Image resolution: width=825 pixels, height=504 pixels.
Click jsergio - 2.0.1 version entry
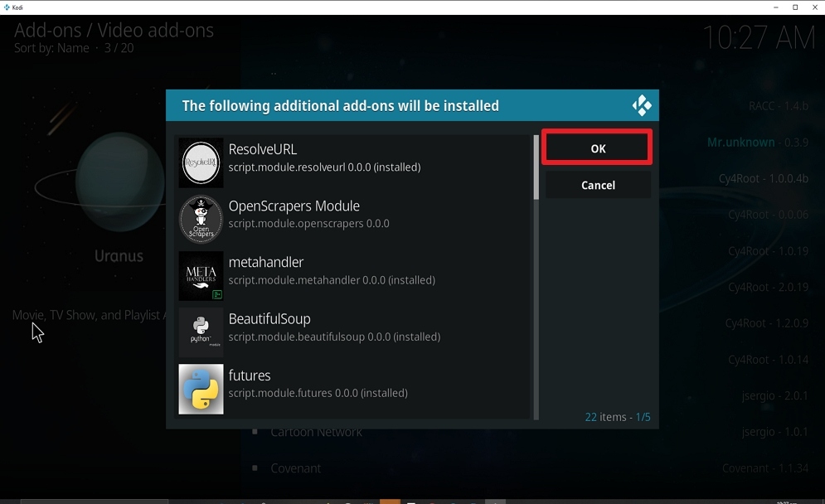[x=774, y=395]
